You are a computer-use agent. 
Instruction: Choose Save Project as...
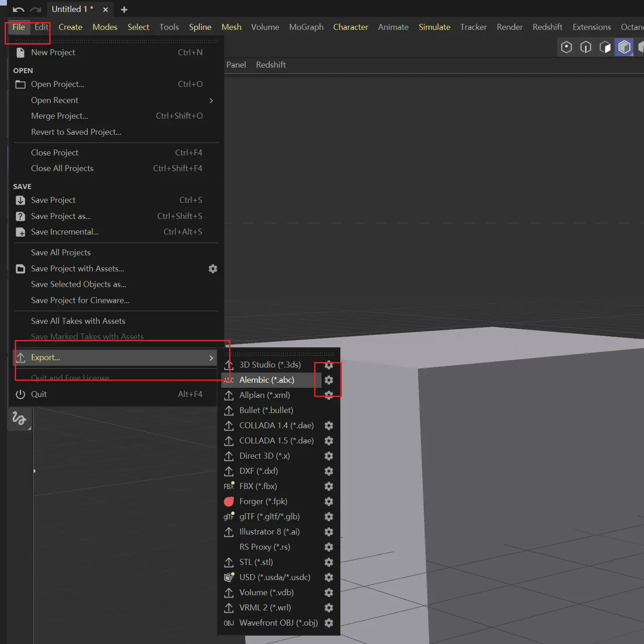click(114, 216)
